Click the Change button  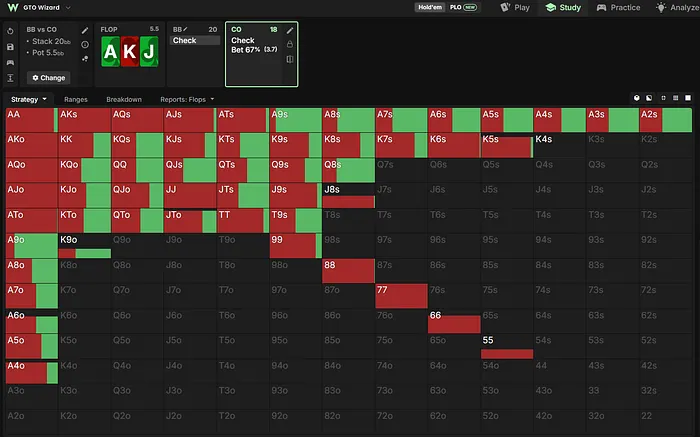48,78
